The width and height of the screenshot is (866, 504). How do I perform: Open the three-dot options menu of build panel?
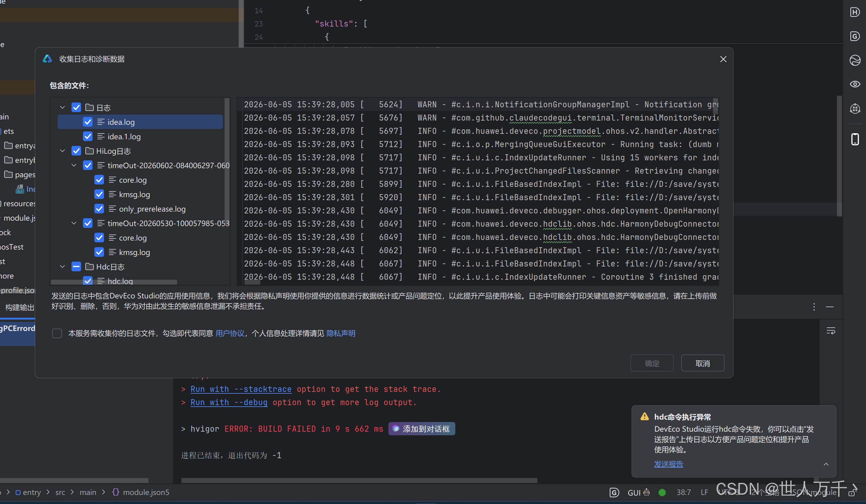click(x=814, y=307)
